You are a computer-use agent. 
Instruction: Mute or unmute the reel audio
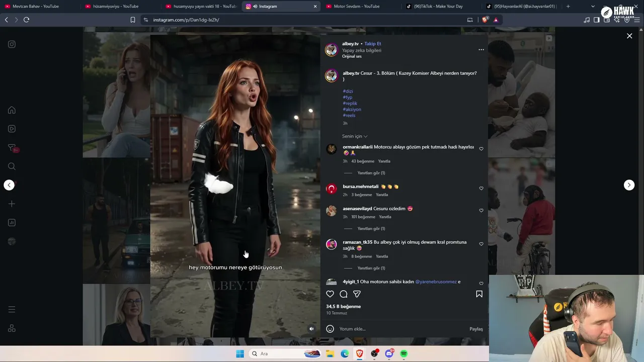coord(311,329)
